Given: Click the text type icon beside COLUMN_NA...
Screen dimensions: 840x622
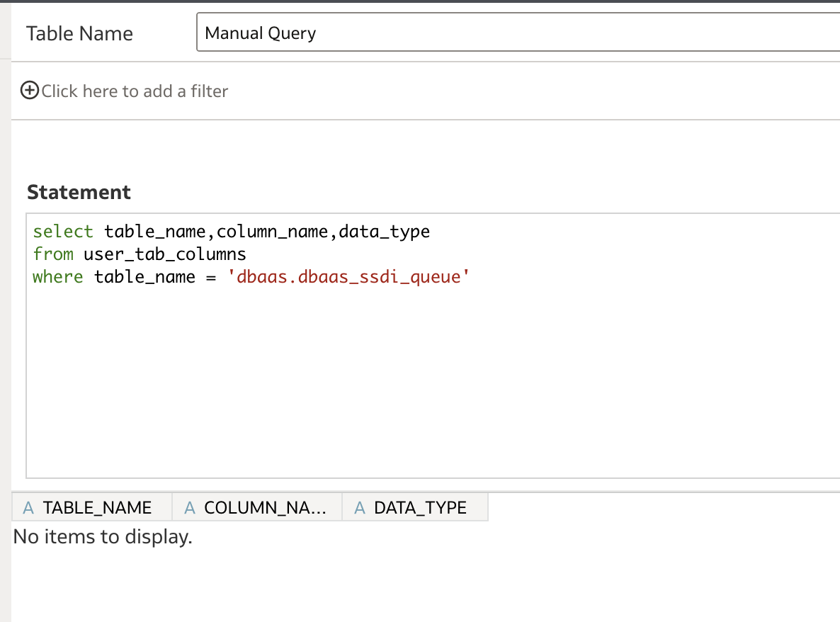Looking at the screenshot, I should (x=190, y=508).
